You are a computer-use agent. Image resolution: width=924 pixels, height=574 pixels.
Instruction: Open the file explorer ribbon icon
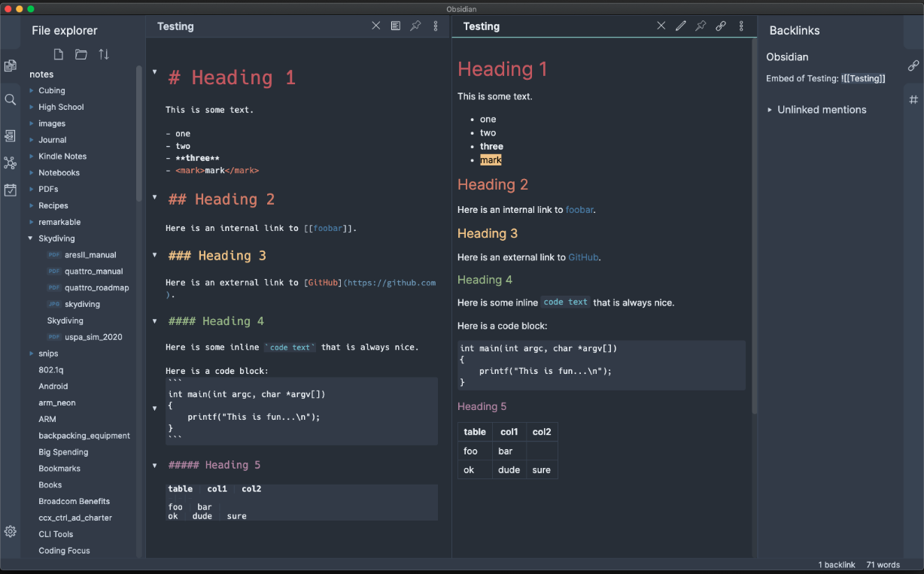coord(10,65)
